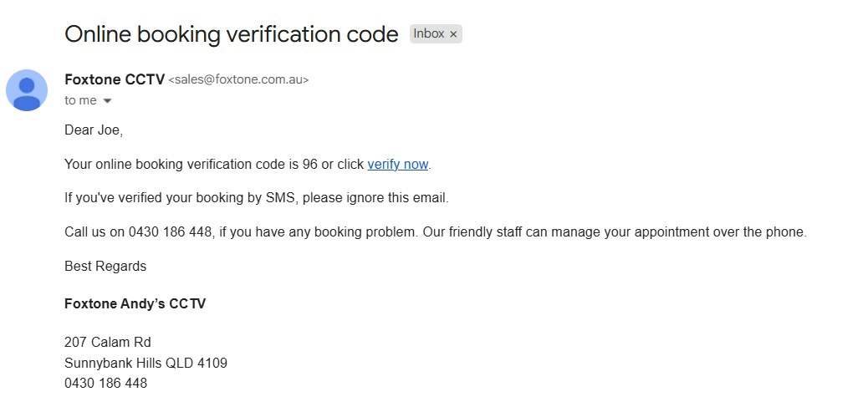Open the "verify now" link
This screenshot has height=407, width=868.
click(397, 165)
